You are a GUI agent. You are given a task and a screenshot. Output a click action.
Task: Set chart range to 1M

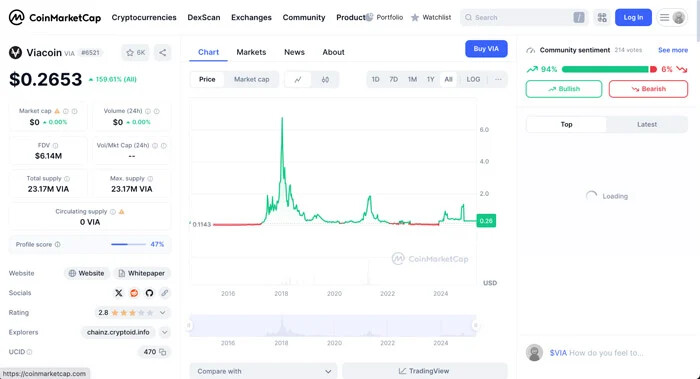[x=412, y=79]
